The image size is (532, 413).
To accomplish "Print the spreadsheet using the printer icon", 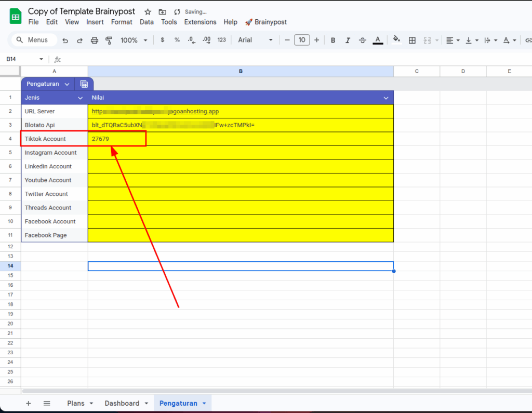I will 94,40.
